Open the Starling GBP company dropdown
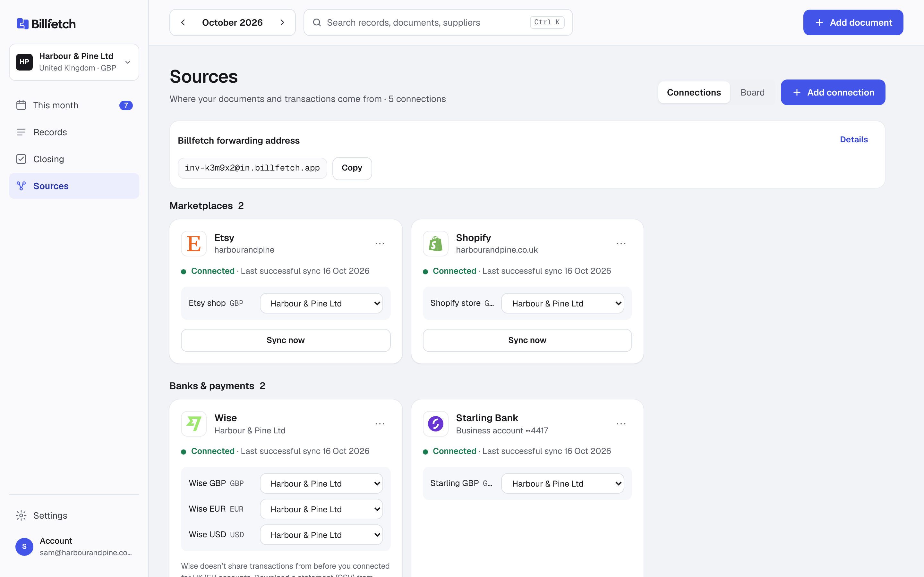This screenshot has height=577, width=924. (x=563, y=483)
